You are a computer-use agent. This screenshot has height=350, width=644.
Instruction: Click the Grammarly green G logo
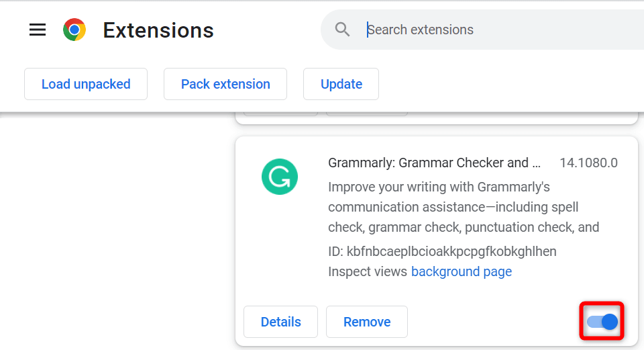(x=279, y=177)
